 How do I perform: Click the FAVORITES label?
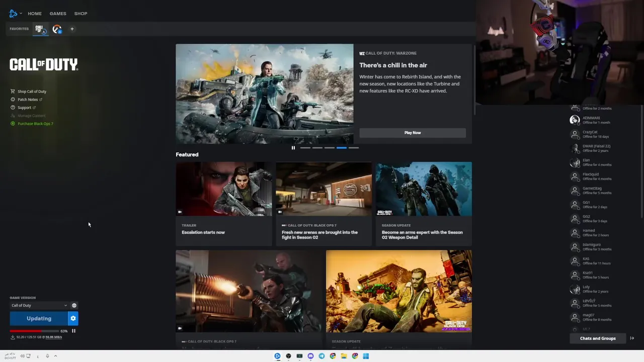[x=19, y=29]
